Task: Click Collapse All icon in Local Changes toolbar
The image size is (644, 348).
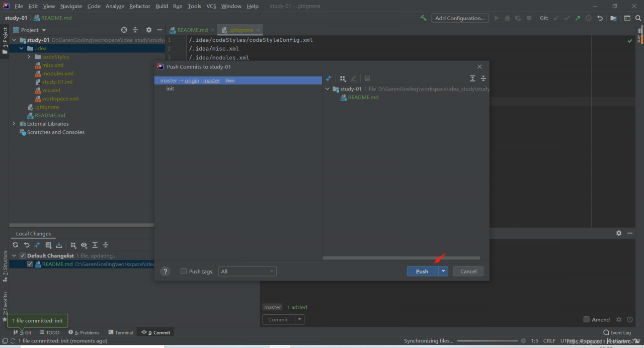Action: click(x=106, y=245)
